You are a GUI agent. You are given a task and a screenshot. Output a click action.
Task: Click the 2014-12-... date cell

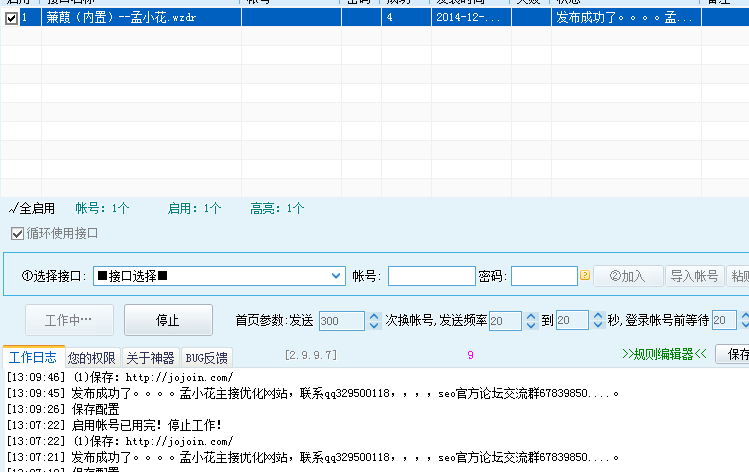click(471, 17)
